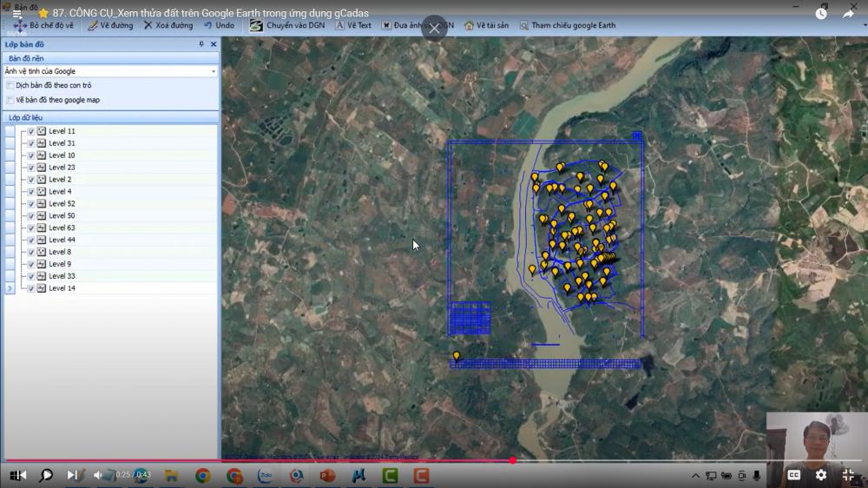Uncheck the Level 10 layer checkbox
Screen dimensions: 868x488
click(x=31, y=155)
